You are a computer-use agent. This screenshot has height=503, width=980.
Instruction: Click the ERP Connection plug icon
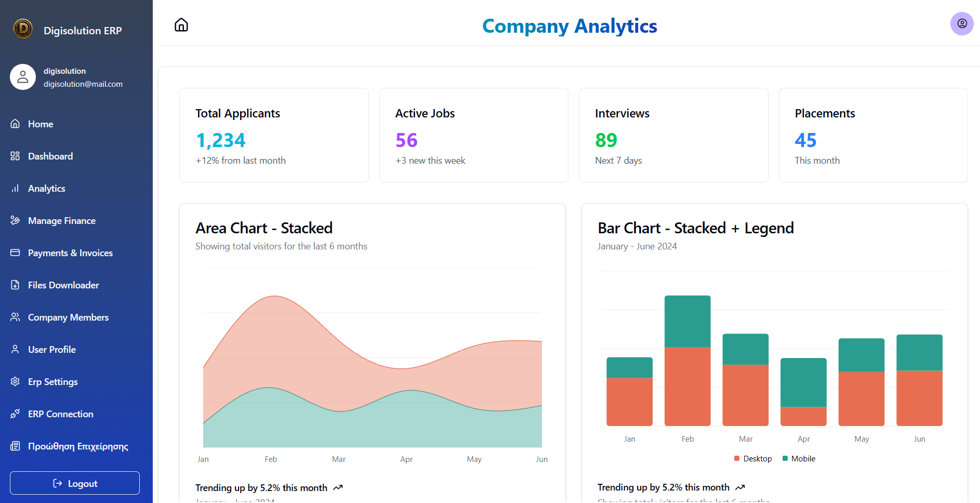(15, 414)
